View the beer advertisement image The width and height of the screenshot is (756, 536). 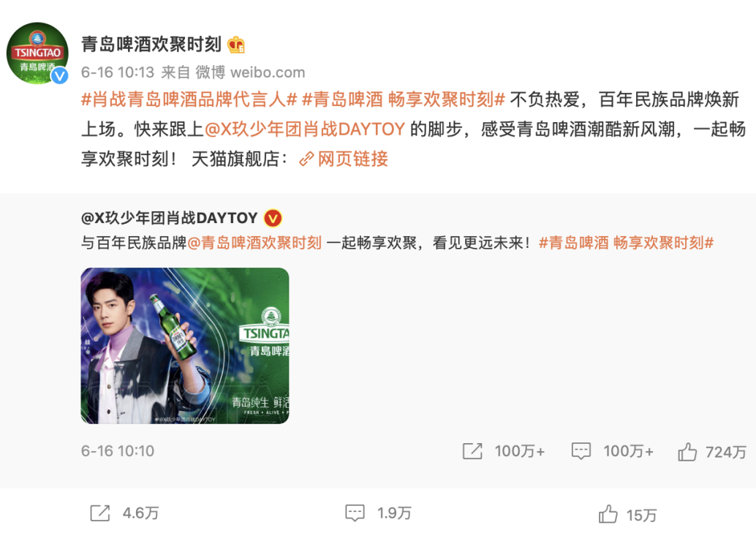pyautogui.click(x=185, y=346)
